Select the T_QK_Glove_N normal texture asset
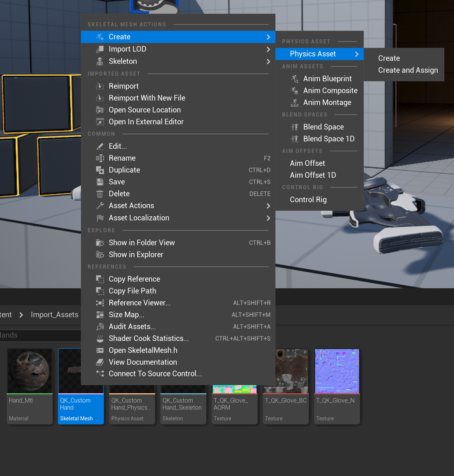The height and width of the screenshot is (476, 454). (x=337, y=371)
